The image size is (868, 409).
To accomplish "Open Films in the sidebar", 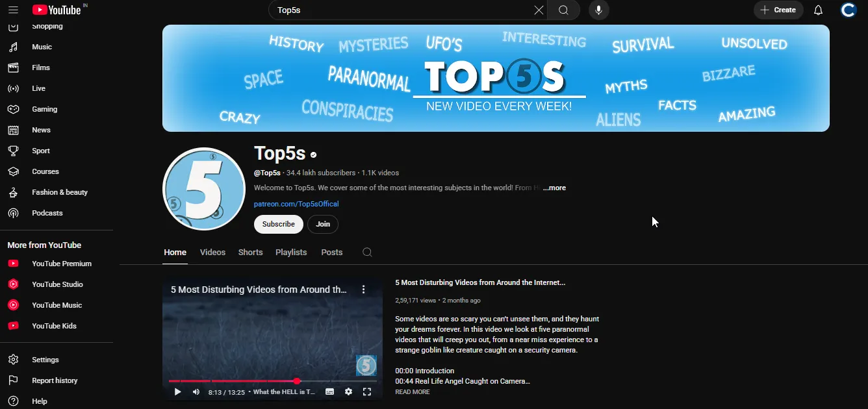I will coord(57,68).
